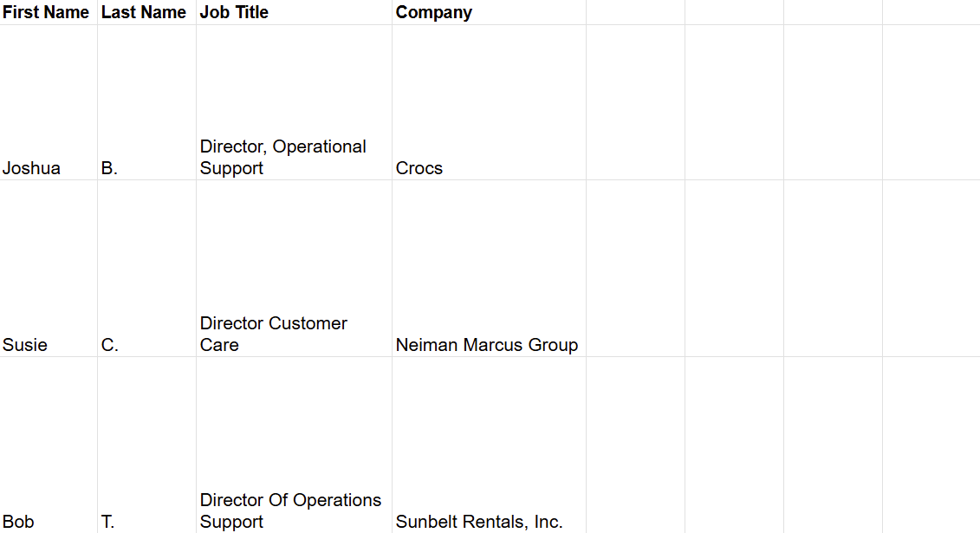
Task: Click the Neiman Marcus Group cell
Action: 490,269
